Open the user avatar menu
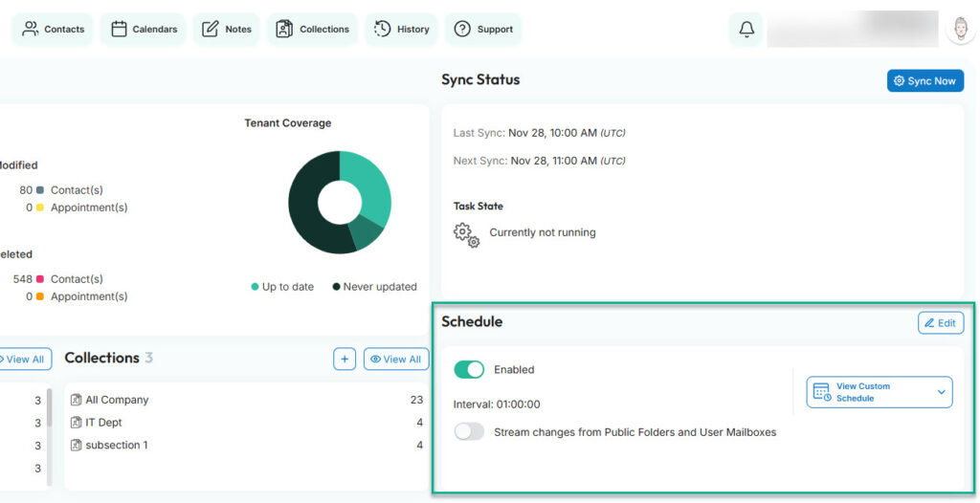The width and height of the screenshot is (980, 503). pyautogui.click(x=960, y=29)
